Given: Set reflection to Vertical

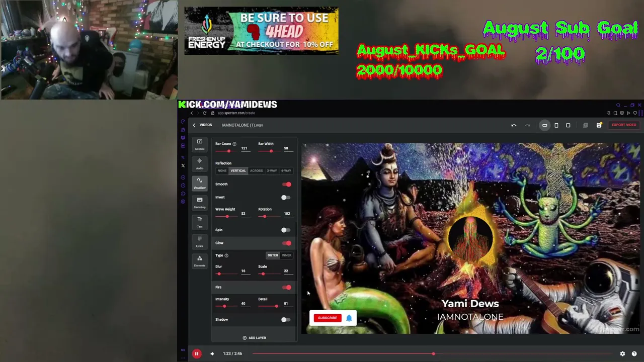Looking at the screenshot, I should point(238,171).
